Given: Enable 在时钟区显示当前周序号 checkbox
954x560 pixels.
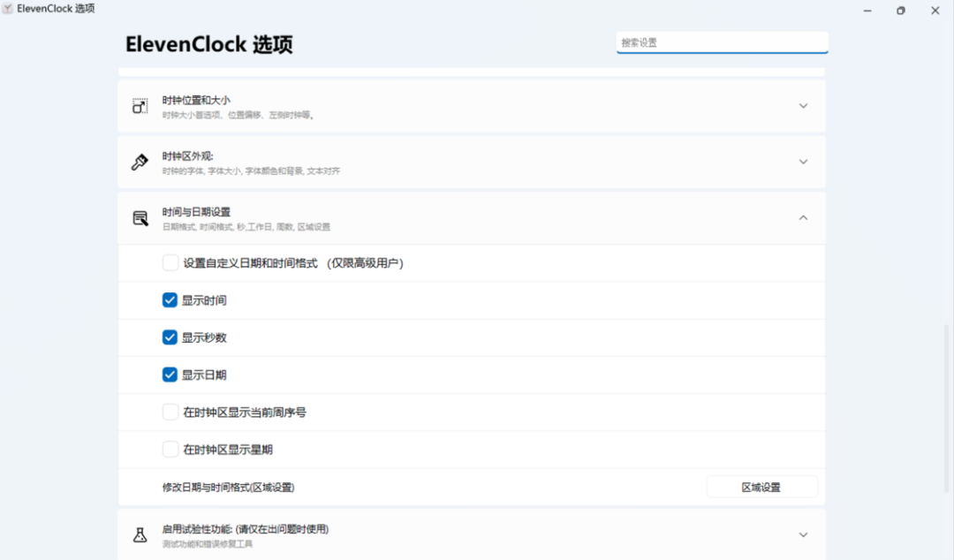Looking at the screenshot, I should point(170,412).
